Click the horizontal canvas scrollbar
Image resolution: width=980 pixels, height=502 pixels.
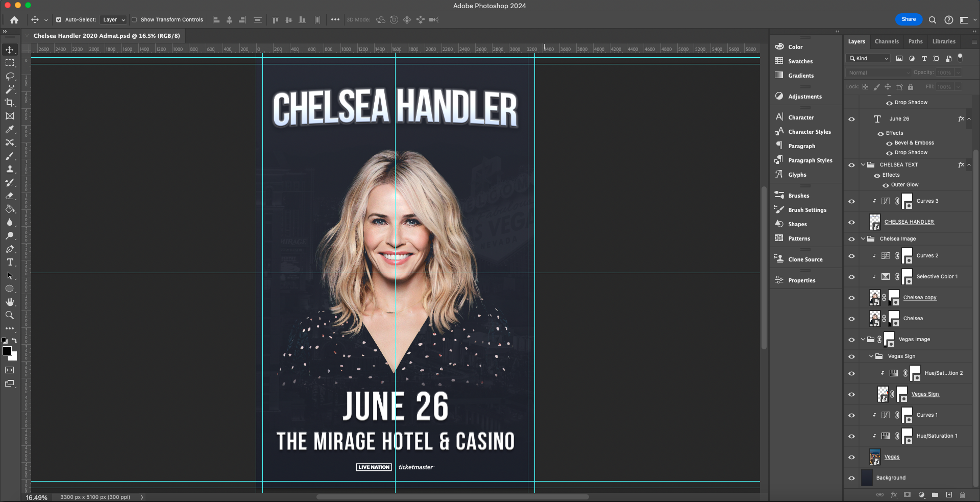452,497
